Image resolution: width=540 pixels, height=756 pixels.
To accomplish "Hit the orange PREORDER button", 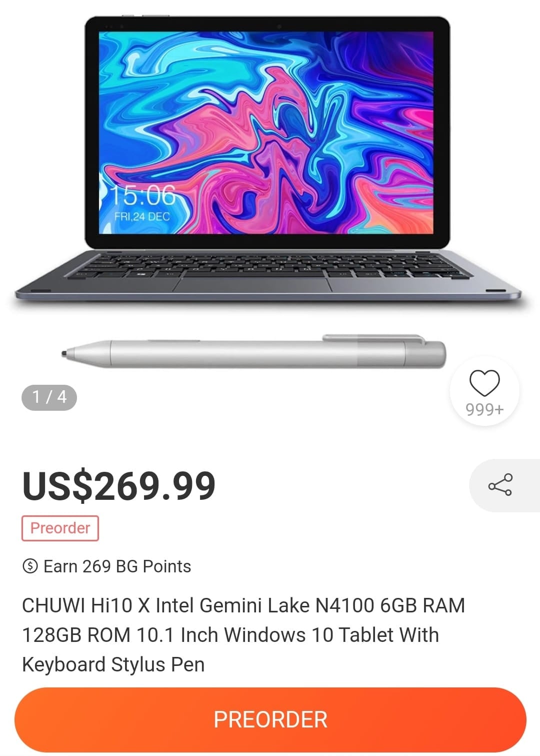I will point(270,719).
